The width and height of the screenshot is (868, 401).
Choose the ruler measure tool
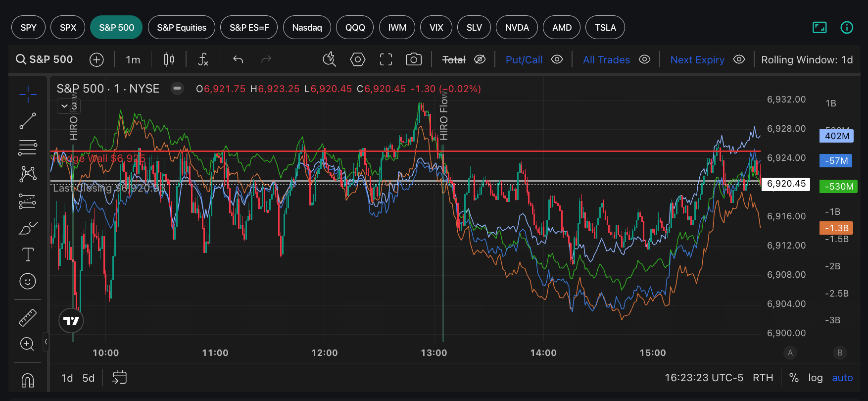click(x=28, y=317)
